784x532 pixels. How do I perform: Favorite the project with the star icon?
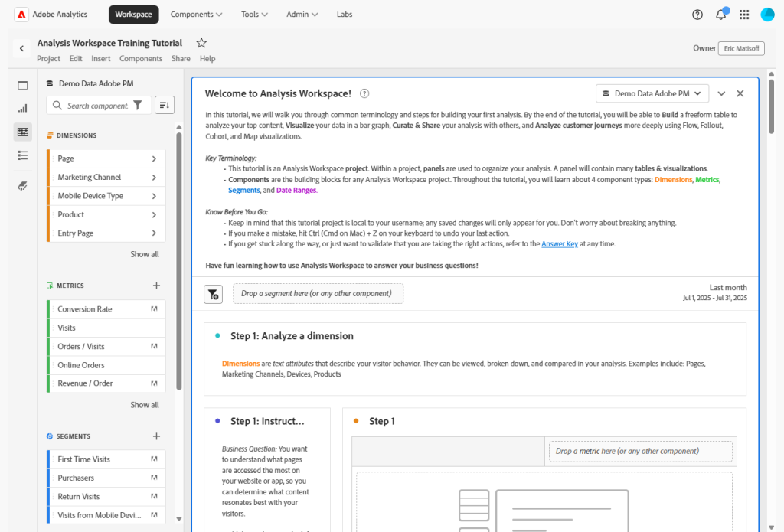[201, 43]
